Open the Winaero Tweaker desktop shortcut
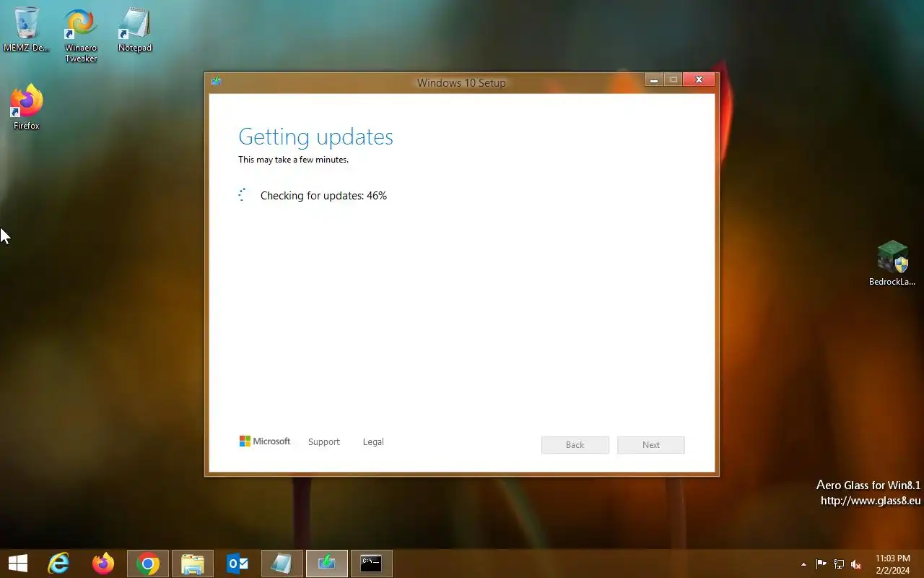 tap(81, 35)
